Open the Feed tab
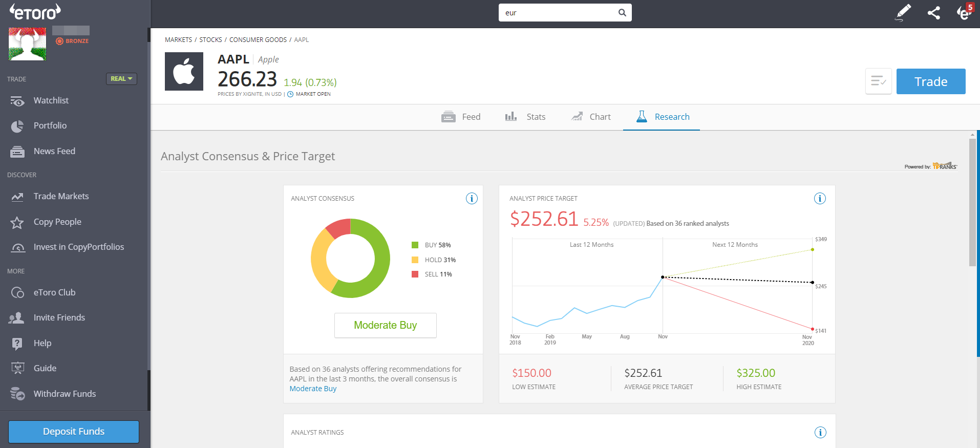Viewport: 980px width, 448px height. point(461,117)
